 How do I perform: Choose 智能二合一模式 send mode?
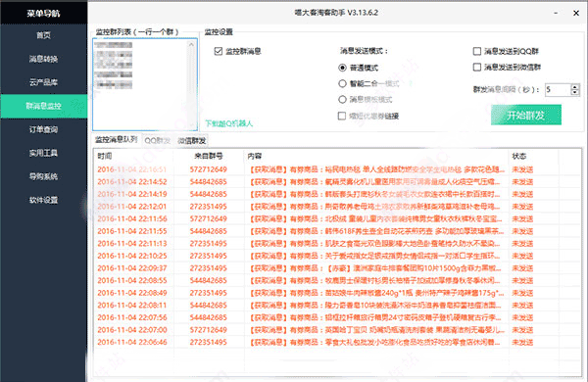click(342, 83)
